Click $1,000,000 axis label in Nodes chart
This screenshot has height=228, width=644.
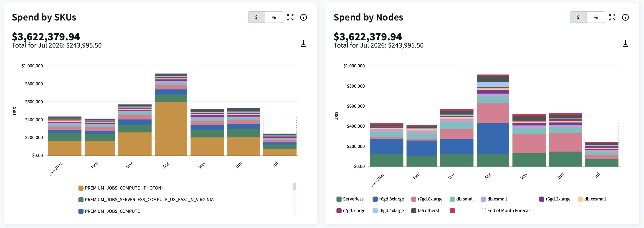354,66
